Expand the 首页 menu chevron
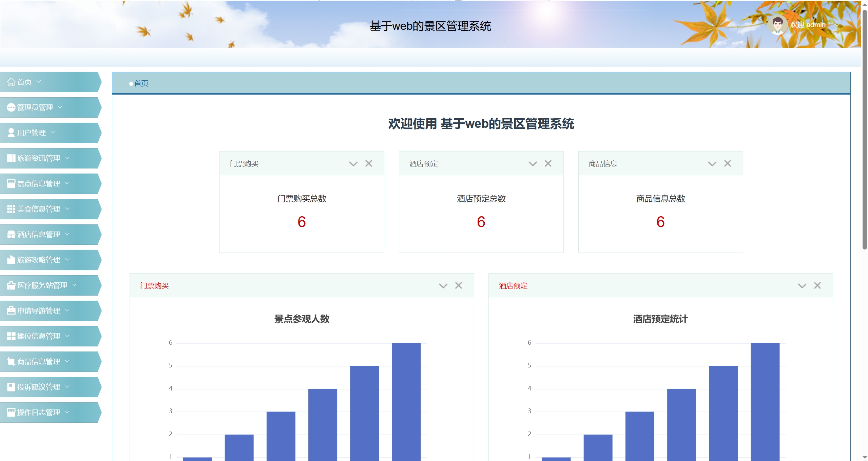Image resolution: width=868 pixels, height=461 pixels. click(39, 82)
